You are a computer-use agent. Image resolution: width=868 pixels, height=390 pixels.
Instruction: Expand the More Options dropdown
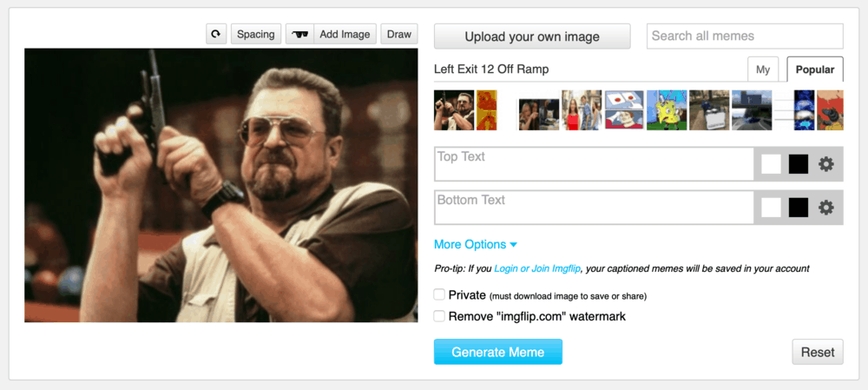pyautogui.click(x=476, y=245)
